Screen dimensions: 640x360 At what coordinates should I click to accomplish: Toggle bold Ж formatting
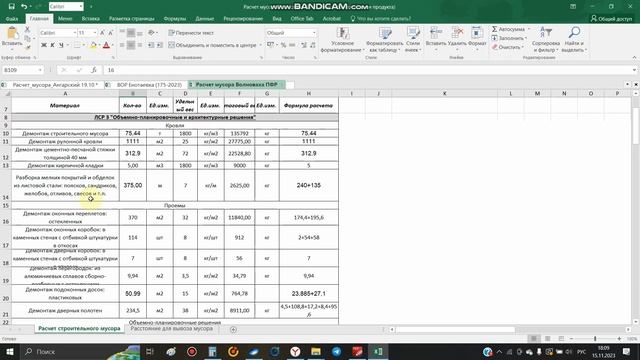click(44, 45)
